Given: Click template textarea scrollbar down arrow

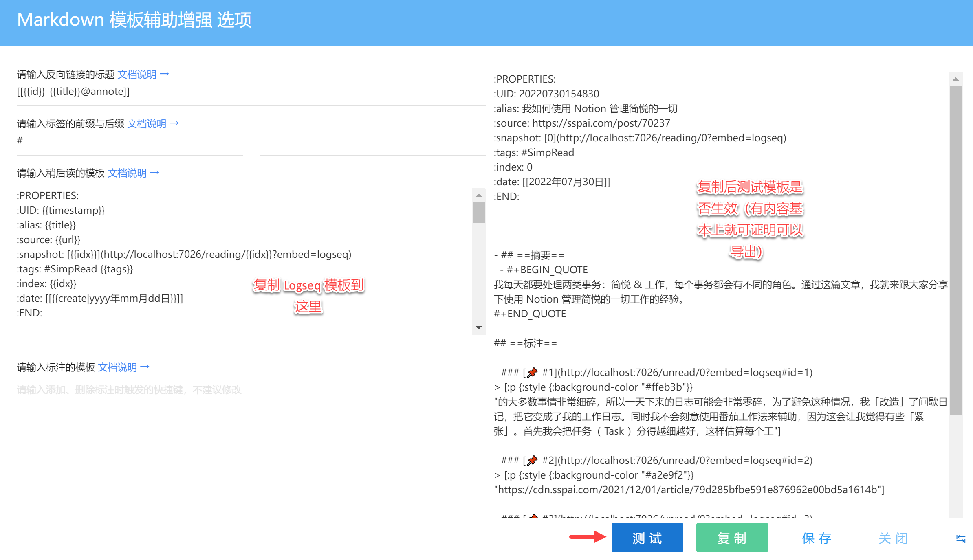Looking at the screenshot, I should click(x=479, y=327).
